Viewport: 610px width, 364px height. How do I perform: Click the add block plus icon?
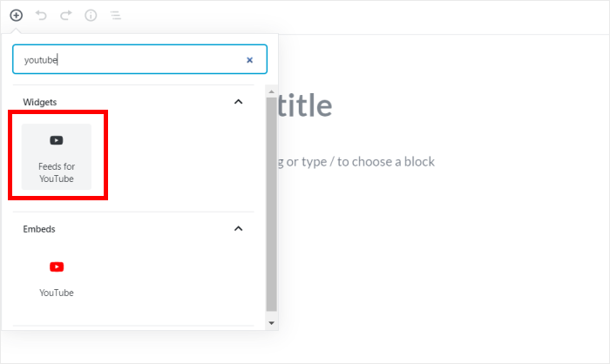point(16,16)
